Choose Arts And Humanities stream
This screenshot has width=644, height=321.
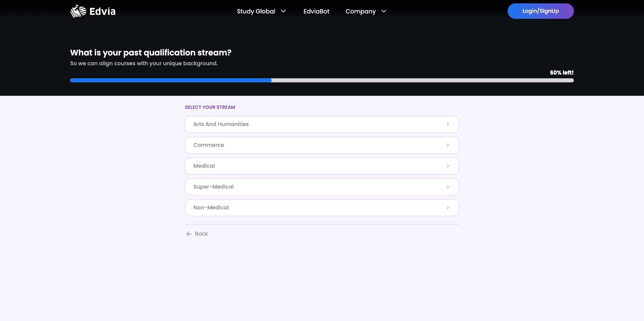322,124
